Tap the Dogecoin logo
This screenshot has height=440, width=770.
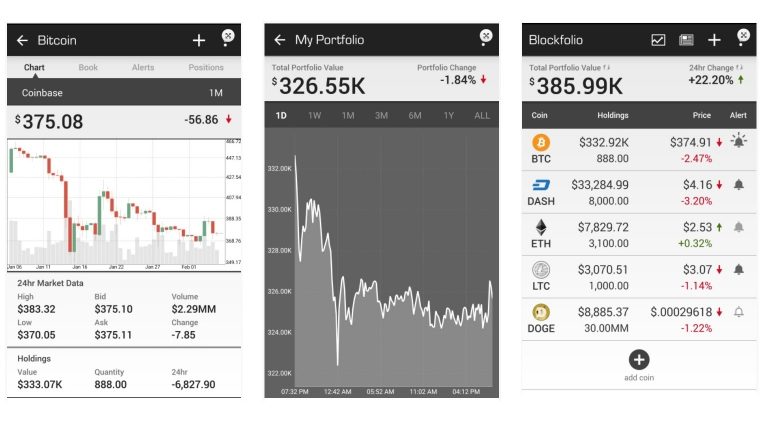(541, 313)
